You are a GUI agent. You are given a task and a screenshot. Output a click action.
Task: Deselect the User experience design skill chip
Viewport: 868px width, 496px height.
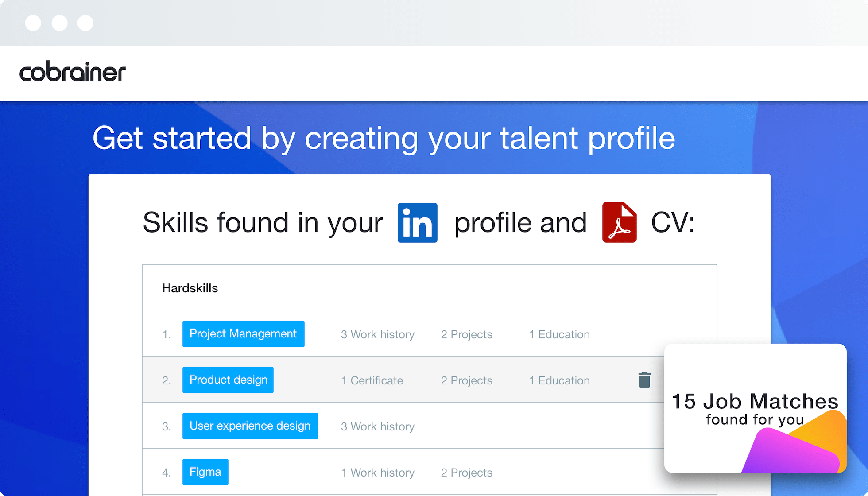(x=250, y=426)
